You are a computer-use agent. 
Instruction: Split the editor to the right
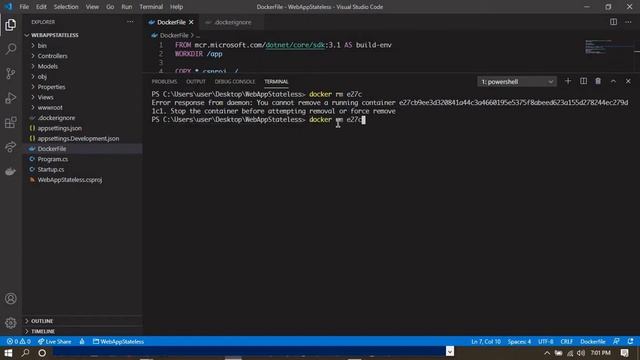pos(613,22)
